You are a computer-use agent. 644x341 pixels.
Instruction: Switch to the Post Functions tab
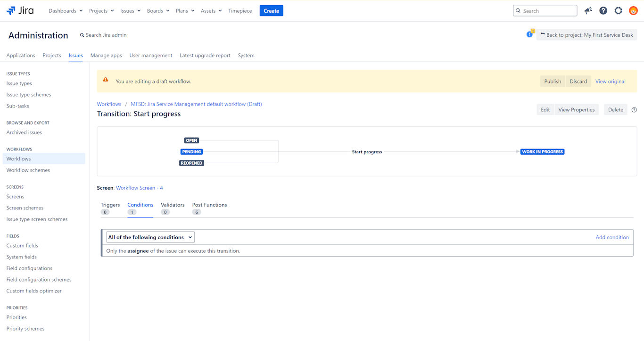(209, 205)
